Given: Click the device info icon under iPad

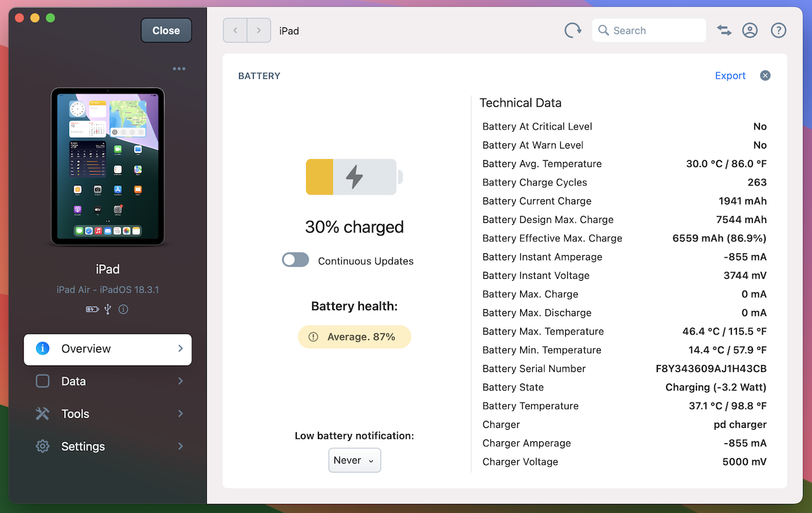Looking at the screenshot, I should [x=123, y=309].
